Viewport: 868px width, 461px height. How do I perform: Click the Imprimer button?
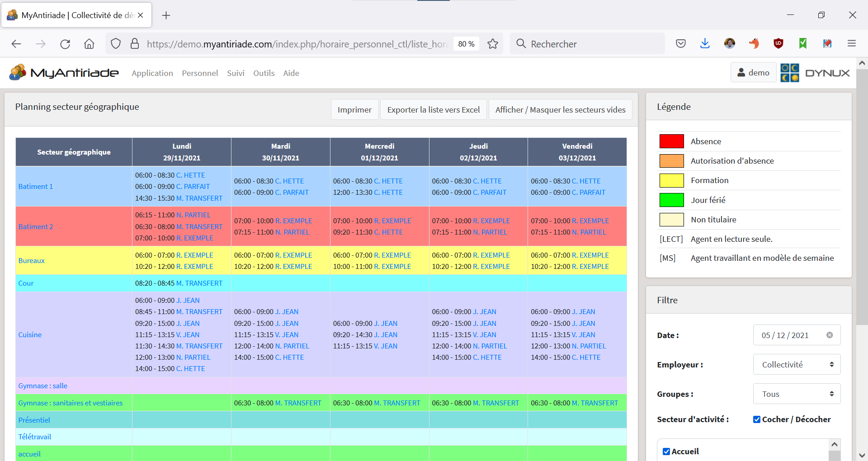[354, 109]
